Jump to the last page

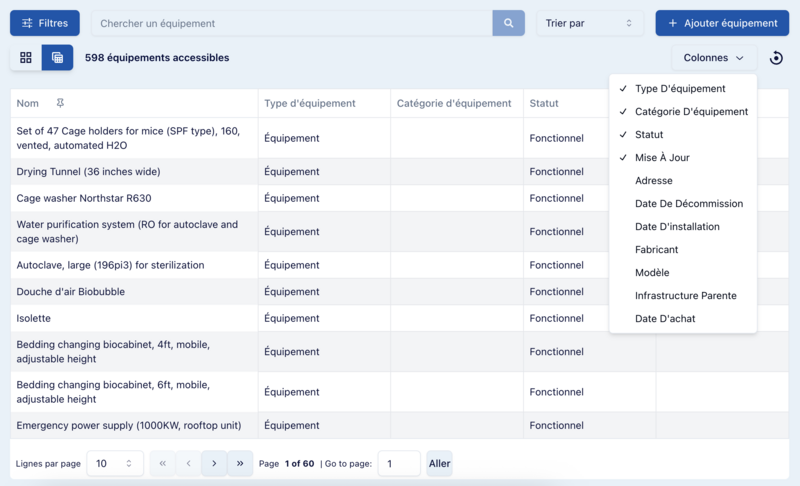tap(240, 464)
